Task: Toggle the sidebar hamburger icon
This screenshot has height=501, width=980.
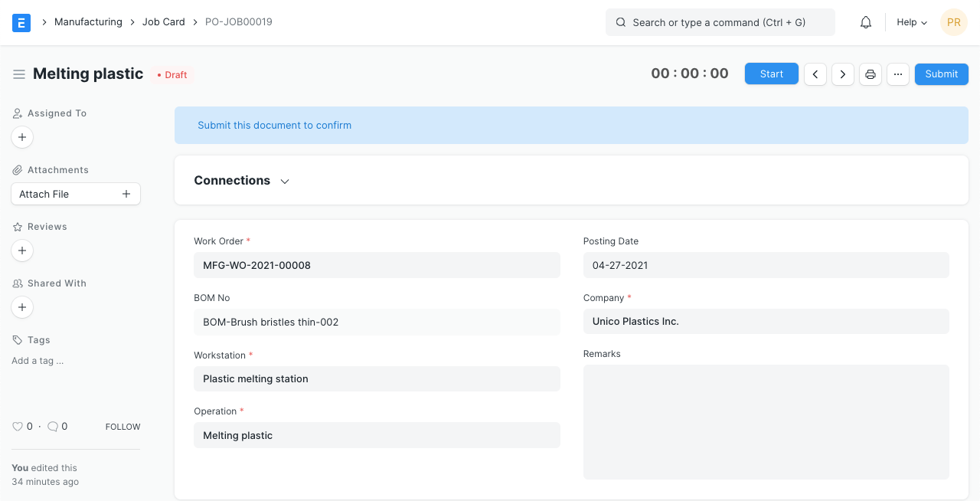Action: (x=19, y=74)
